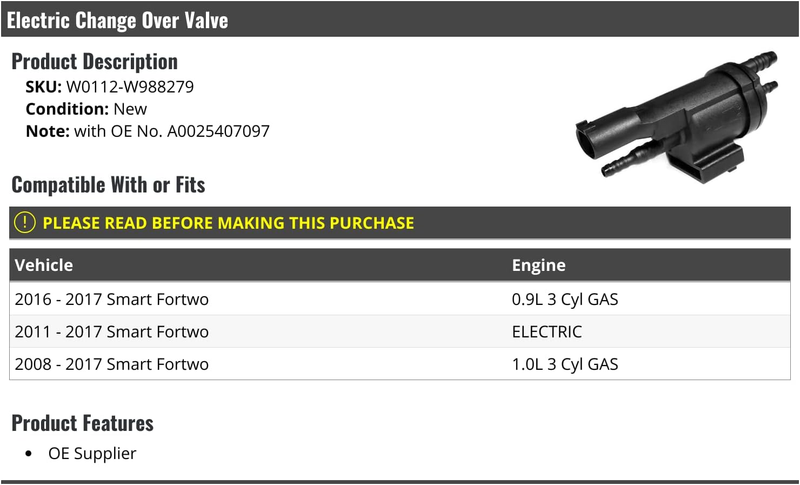Select the 2011 - 2017 Smart Fortwo row
This screenshot has height=485, width=800.
[x=399, y=331]
